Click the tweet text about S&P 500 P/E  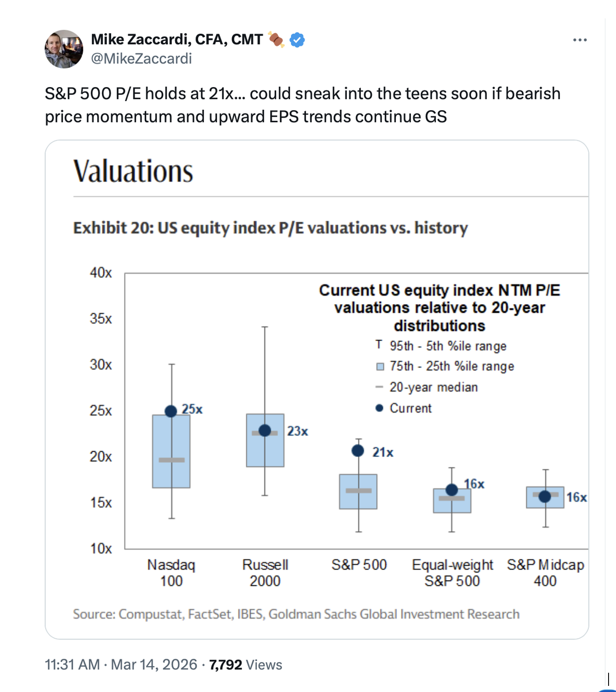(x=302, y=105)
